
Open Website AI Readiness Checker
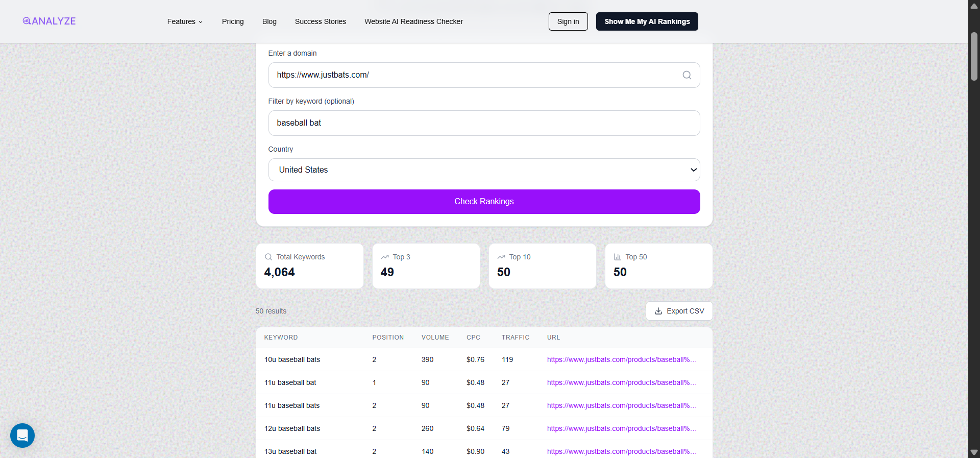tap(413, 21)
